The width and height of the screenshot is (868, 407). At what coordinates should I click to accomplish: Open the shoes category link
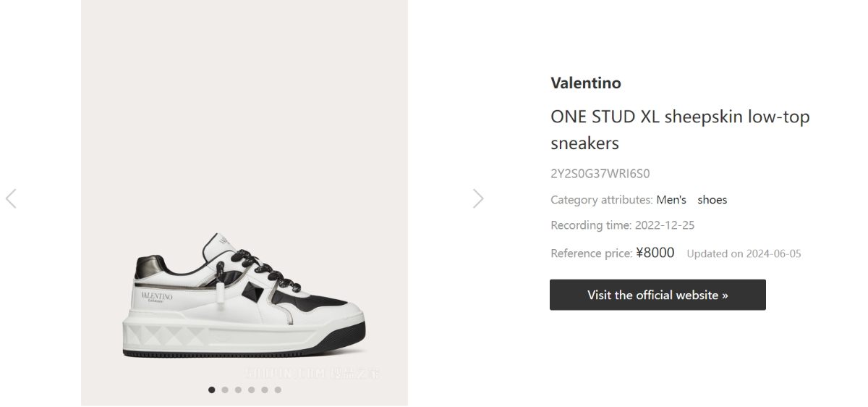[712, 200]
